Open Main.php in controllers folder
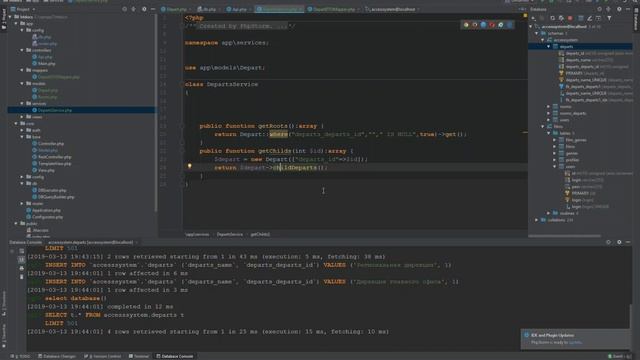 click(x=46, y=64)
